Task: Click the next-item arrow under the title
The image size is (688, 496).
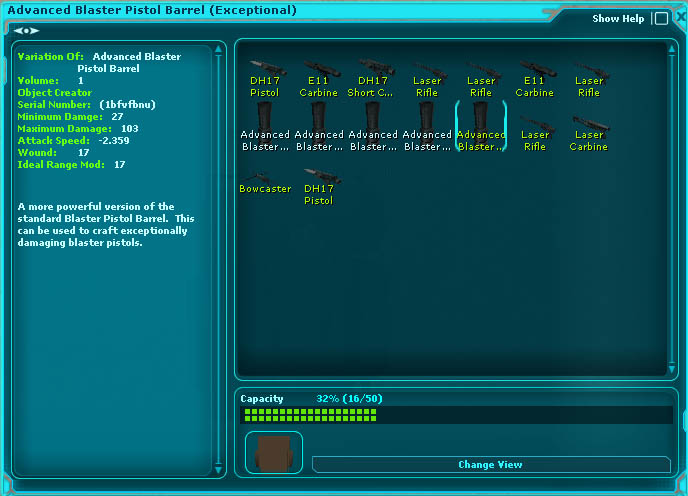Action: point(35,31)
